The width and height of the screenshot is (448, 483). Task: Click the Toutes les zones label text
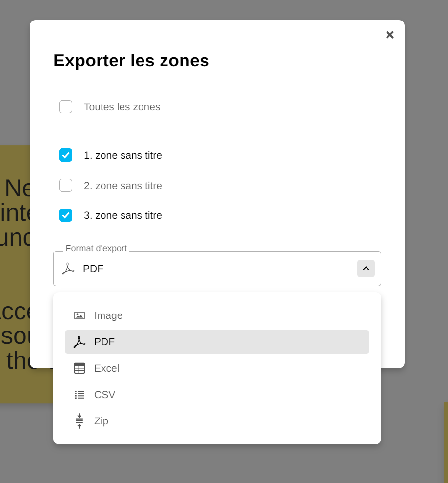point(122,107)
